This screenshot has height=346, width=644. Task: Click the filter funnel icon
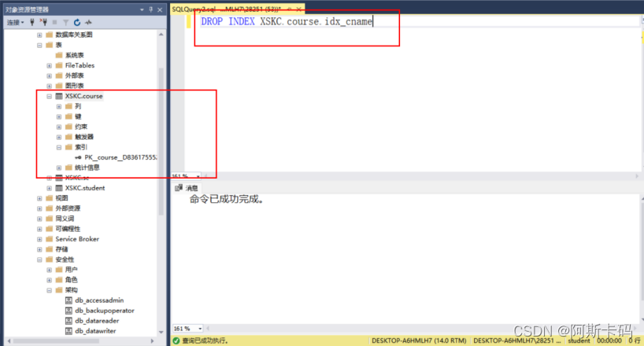pos(65,22)
